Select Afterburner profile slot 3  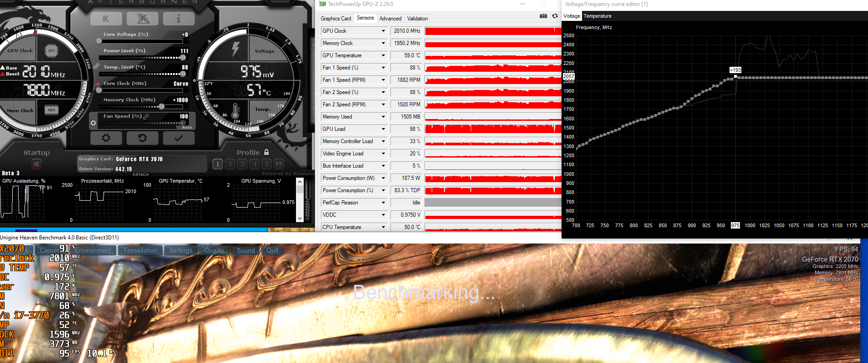tap(242, 164)
